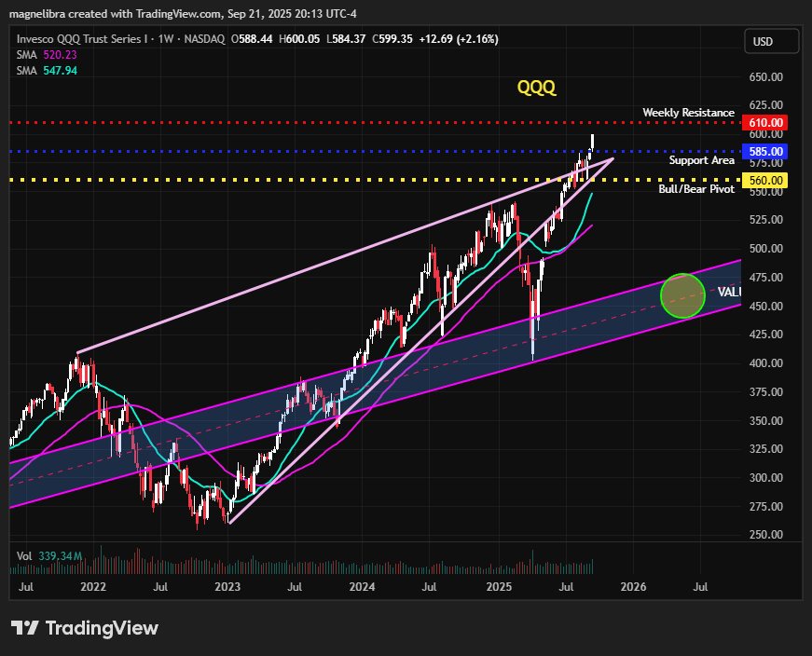This screenshot has width=812, height=656.
Task: Click the open value O588.44
Action: [252, 39]
